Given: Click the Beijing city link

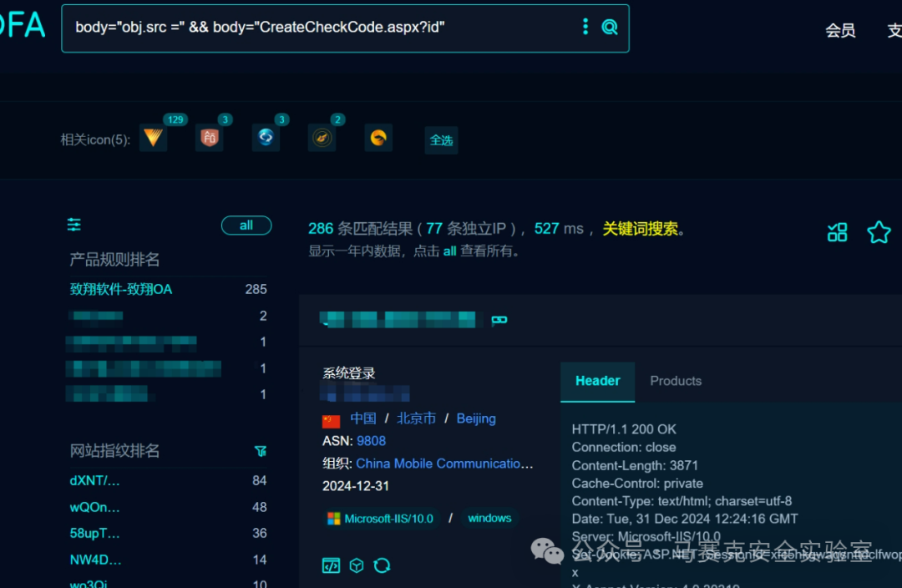Looking at the screenshot, I should 476,418.
